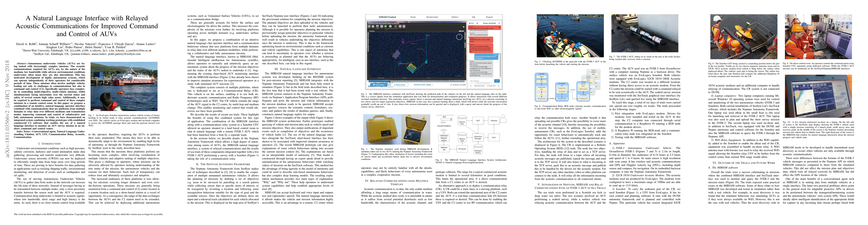
Task: Click the compass on the map
Action: point(459,37)
